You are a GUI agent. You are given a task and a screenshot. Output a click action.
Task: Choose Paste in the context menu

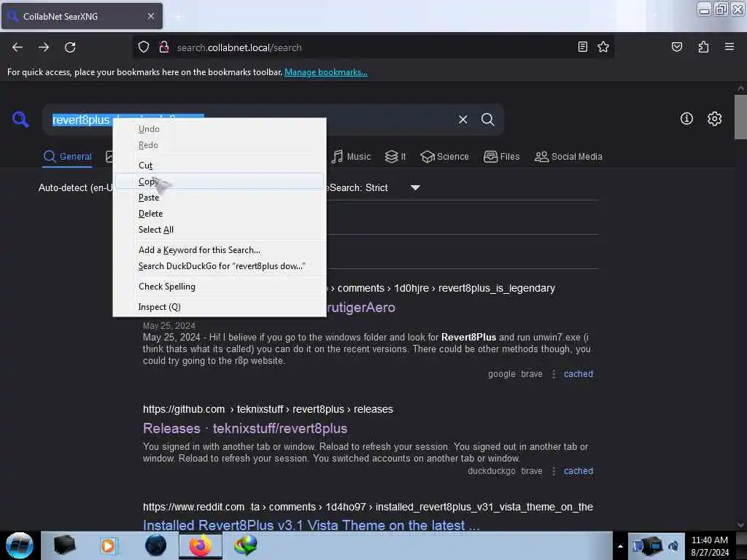[220, 198]
